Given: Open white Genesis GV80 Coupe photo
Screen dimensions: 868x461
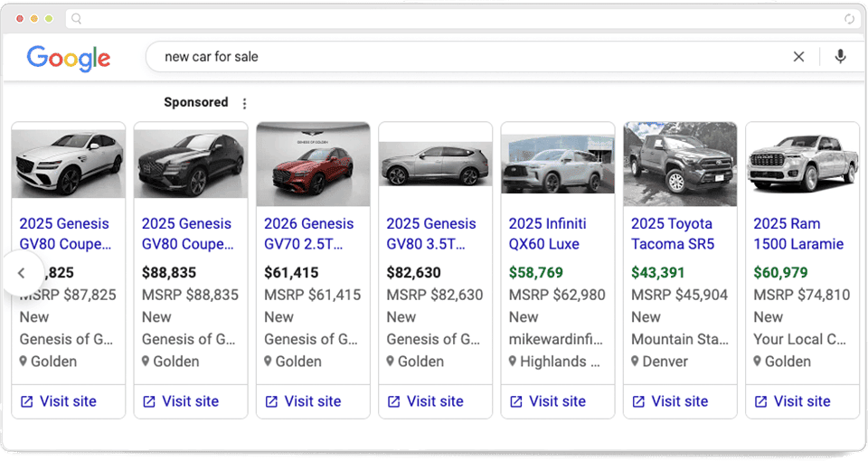Looking at the screenshot, I should tap(69, 164).
